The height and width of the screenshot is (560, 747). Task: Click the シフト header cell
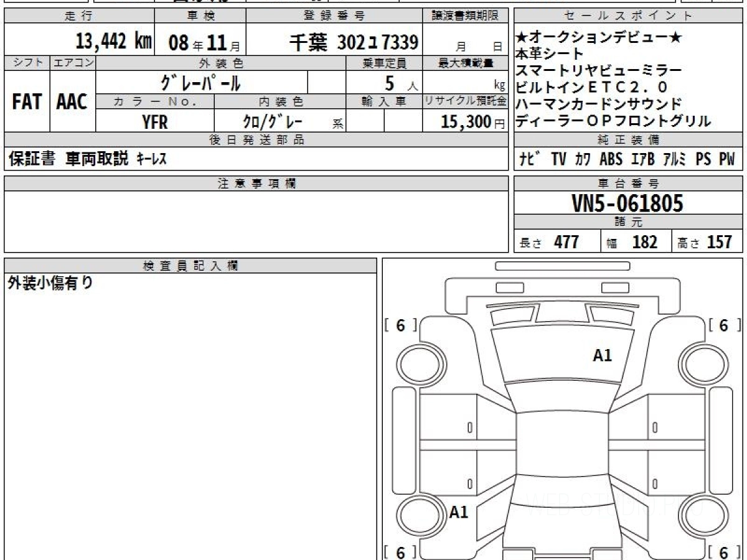(x=27, y=63)
